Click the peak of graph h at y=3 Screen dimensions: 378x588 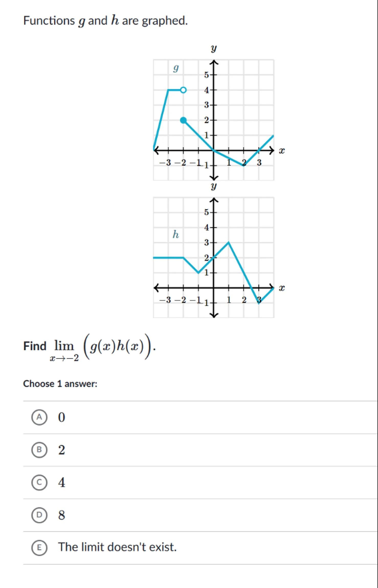click(x=229, y=242)
